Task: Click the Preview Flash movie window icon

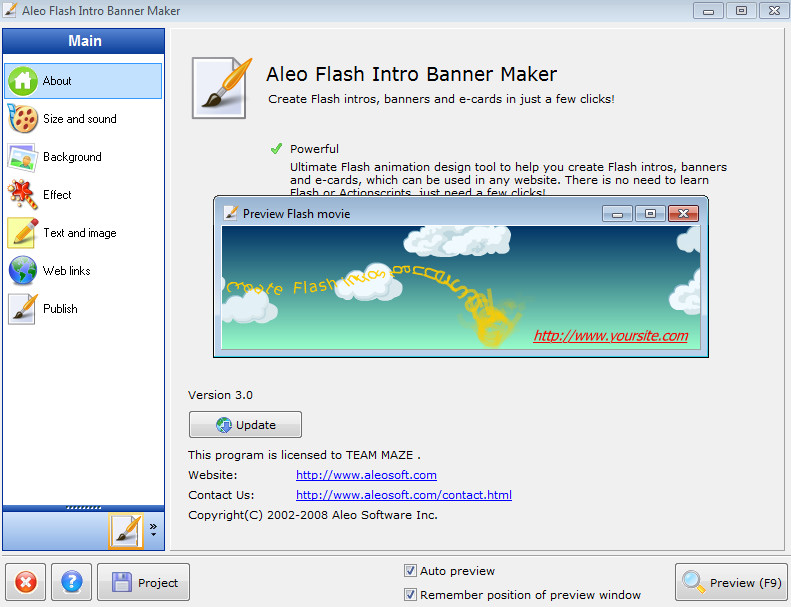Action: click(x=231, y=213)
